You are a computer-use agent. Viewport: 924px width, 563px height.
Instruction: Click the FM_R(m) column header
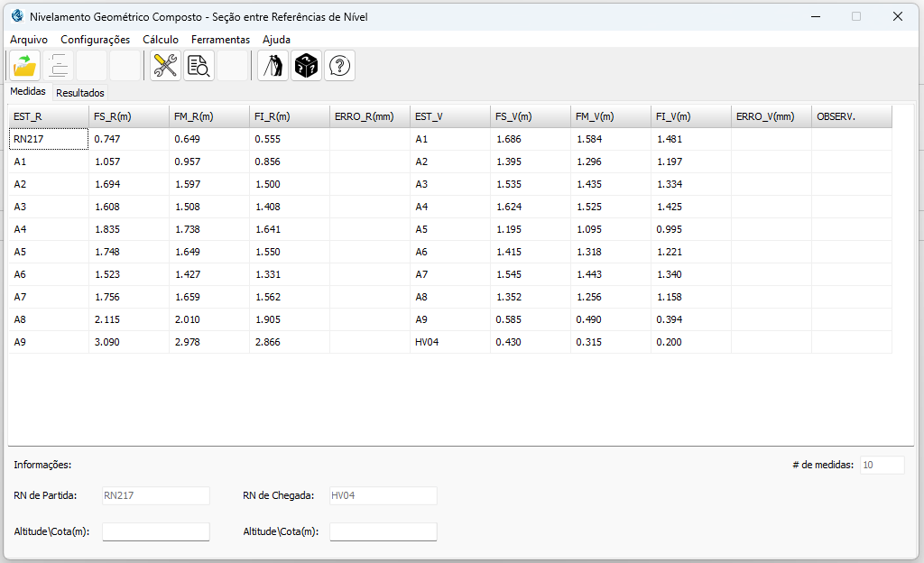[x=209, y=116]
